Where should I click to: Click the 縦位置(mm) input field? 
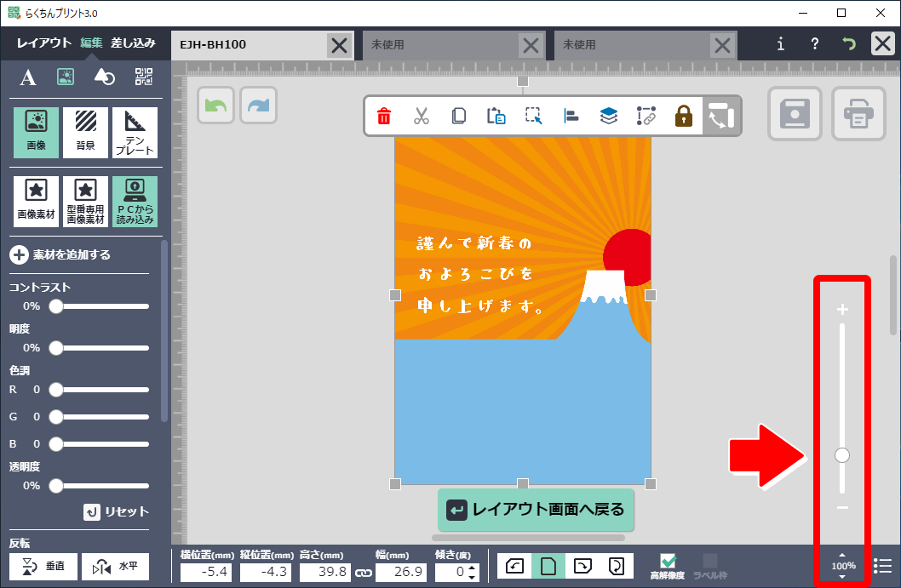tap(266, 572)
